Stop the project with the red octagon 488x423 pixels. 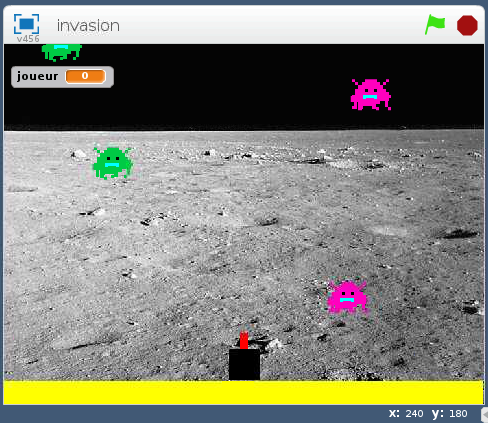point(467,25)
